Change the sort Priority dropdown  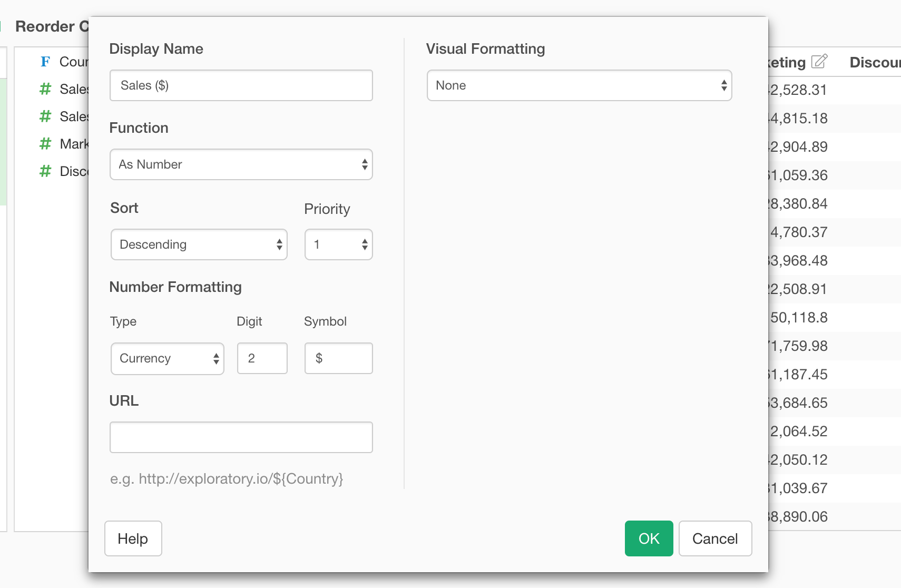pos(338,244)
